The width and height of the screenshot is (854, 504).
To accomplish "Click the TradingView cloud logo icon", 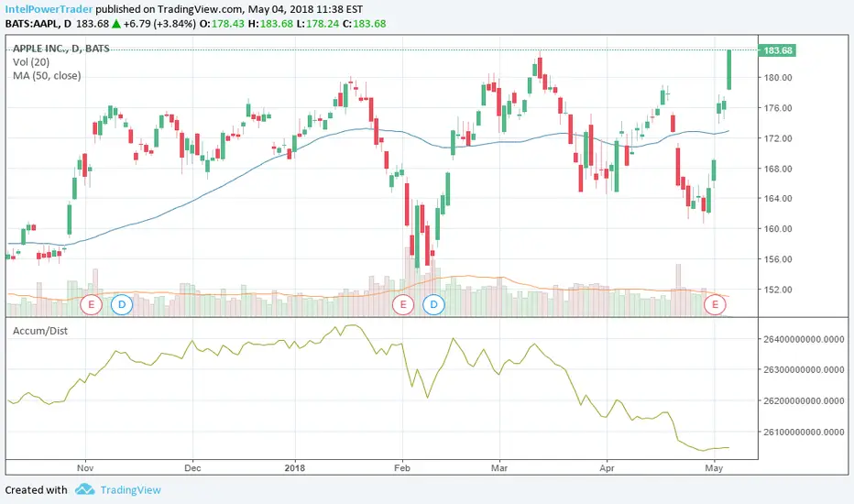I will point(84,489).
